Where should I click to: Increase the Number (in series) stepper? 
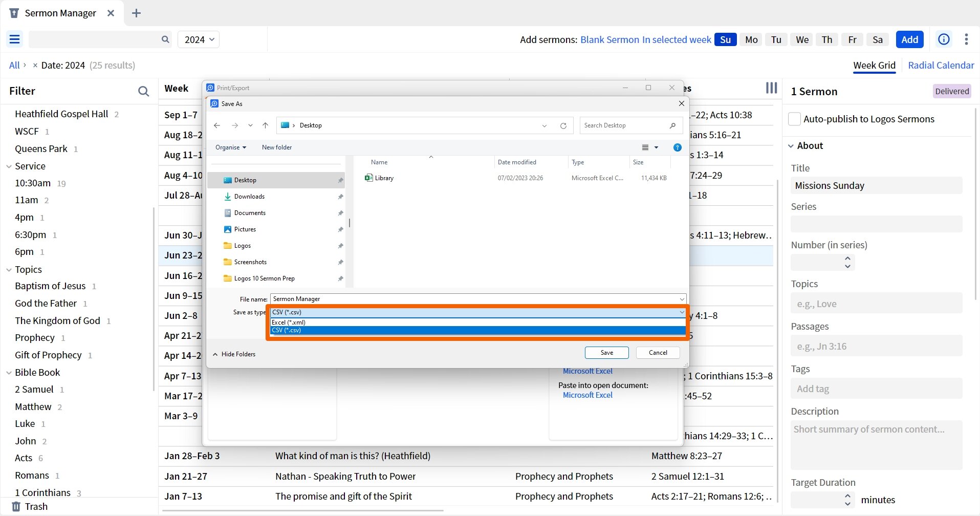tap(847, 259)
